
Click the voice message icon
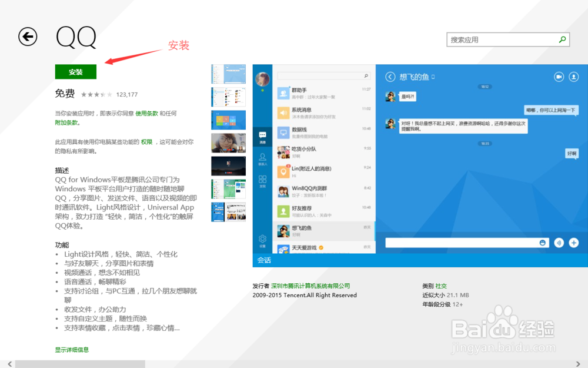point(559,243)
